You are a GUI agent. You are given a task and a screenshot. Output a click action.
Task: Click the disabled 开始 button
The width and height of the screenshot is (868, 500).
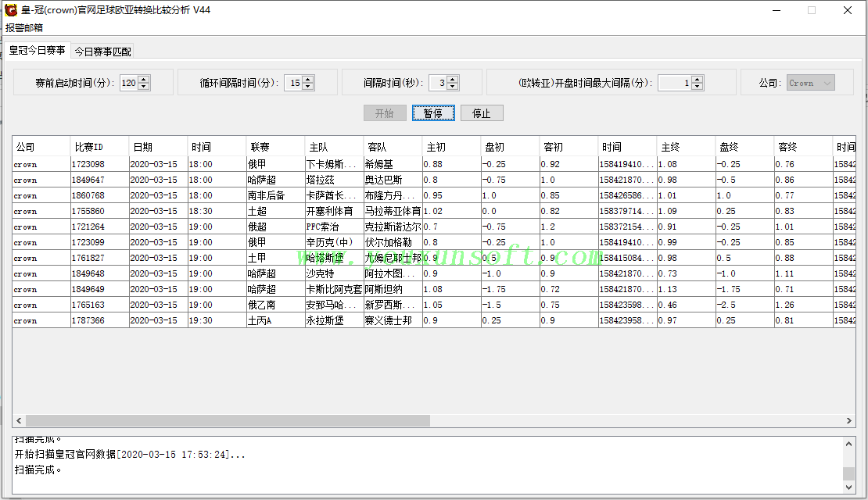[x=385, y=113]
